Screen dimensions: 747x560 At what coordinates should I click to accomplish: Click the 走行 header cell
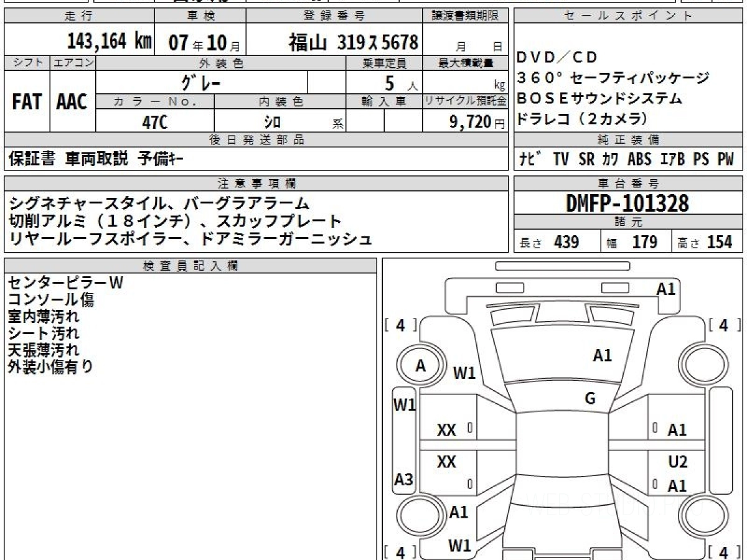[x=78, y=16]
